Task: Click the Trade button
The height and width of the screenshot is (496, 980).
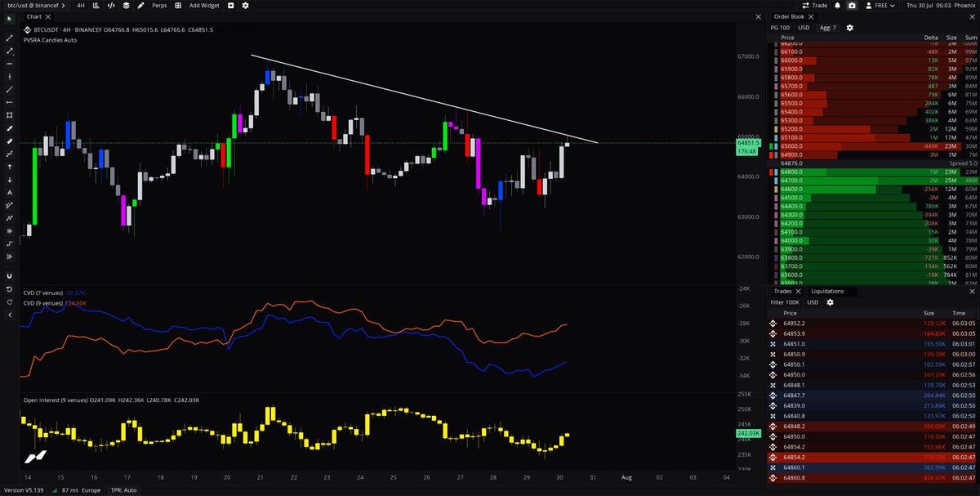Action: pos(814,5)
